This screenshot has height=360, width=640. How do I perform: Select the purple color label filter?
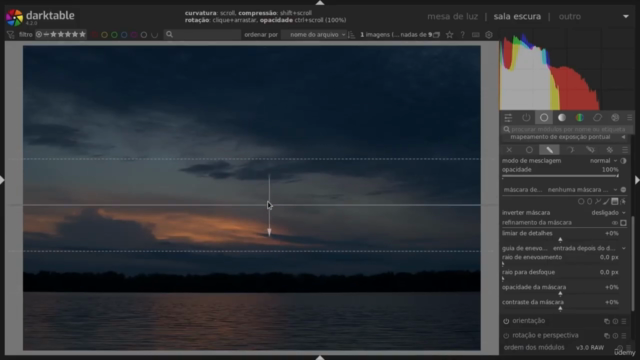click(134, 35)
